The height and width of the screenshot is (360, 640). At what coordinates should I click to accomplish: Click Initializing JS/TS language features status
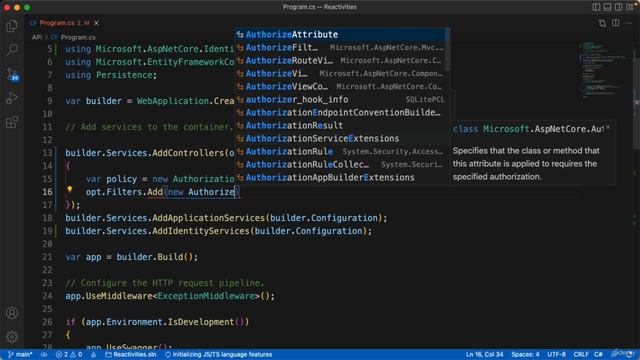click(218, 354)
